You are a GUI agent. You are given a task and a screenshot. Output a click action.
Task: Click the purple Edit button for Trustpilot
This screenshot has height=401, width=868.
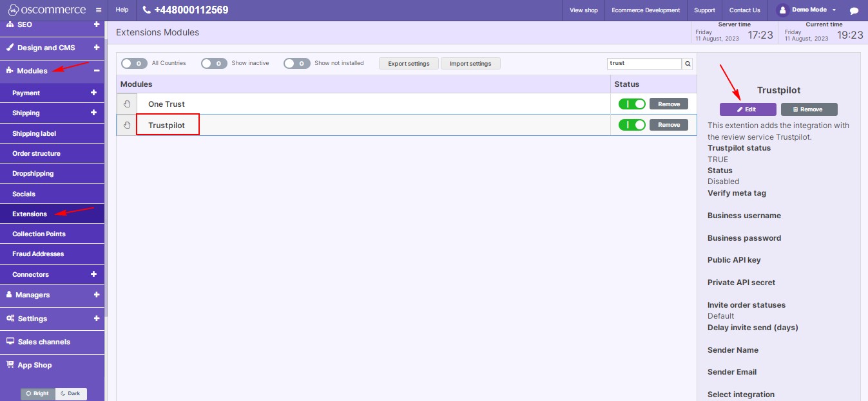(x=747, y=109)
